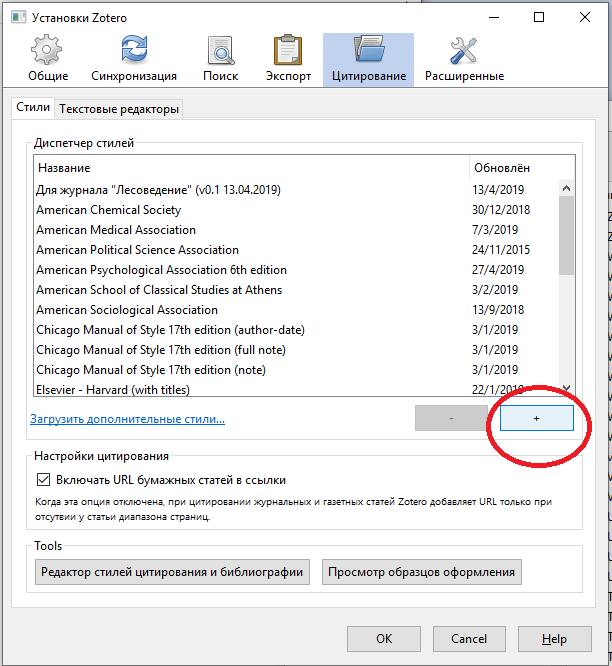Screen dimensions: 612x666
Task: Select American Political Science Association style
Action: click(x=296, y=250)
